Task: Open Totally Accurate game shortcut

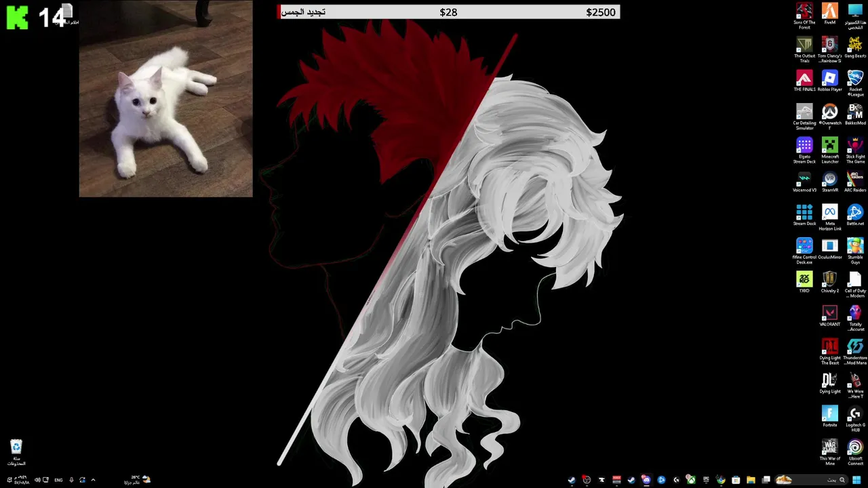Action: tap(855, 318)
